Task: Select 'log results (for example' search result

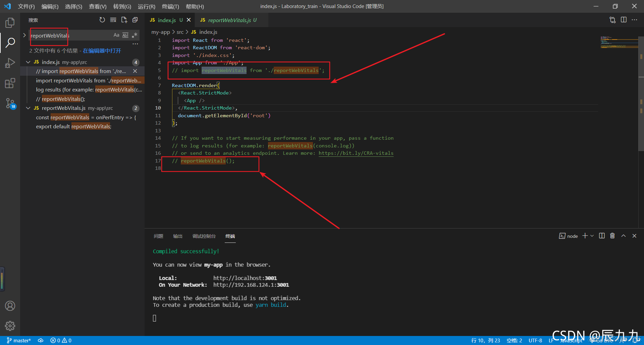Action: coord(89,90)
